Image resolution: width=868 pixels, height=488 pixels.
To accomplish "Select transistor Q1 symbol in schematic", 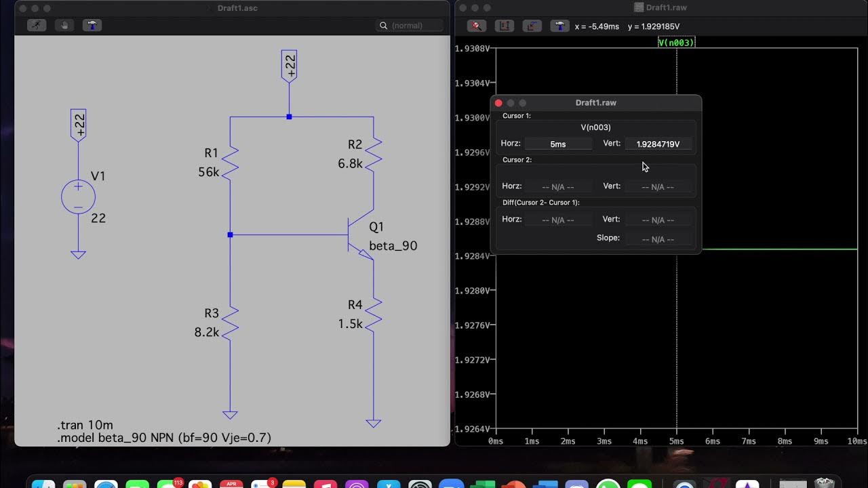I will coord(359,235).
